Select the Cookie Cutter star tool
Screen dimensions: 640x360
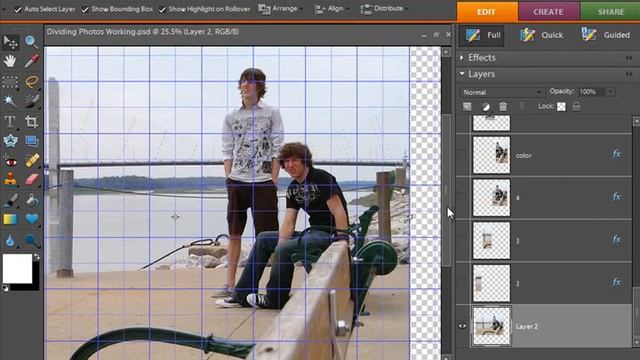pyautogui.click(x=10, y=141)
